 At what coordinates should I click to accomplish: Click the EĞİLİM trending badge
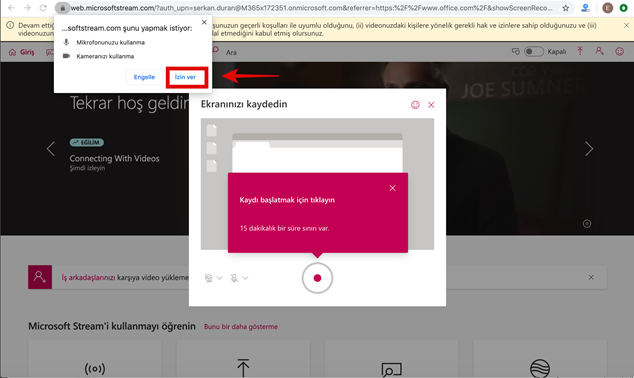(87, 142)
